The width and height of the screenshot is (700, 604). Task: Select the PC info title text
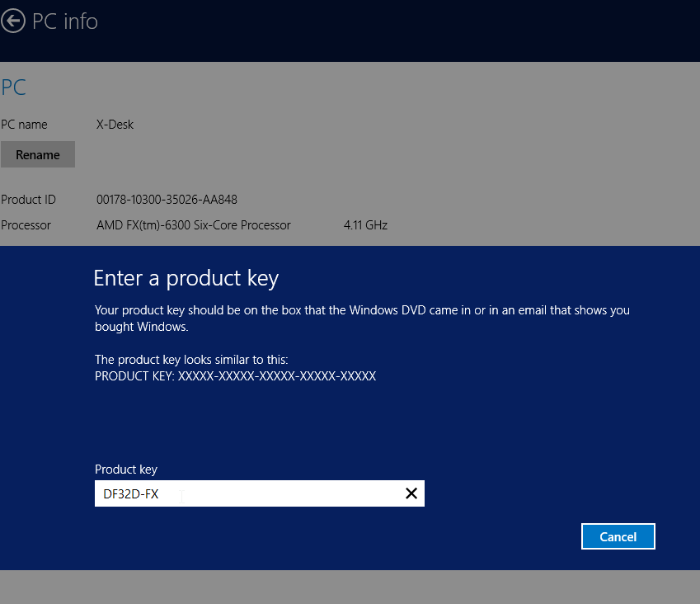pyautogui.click(x=65, y=21)
